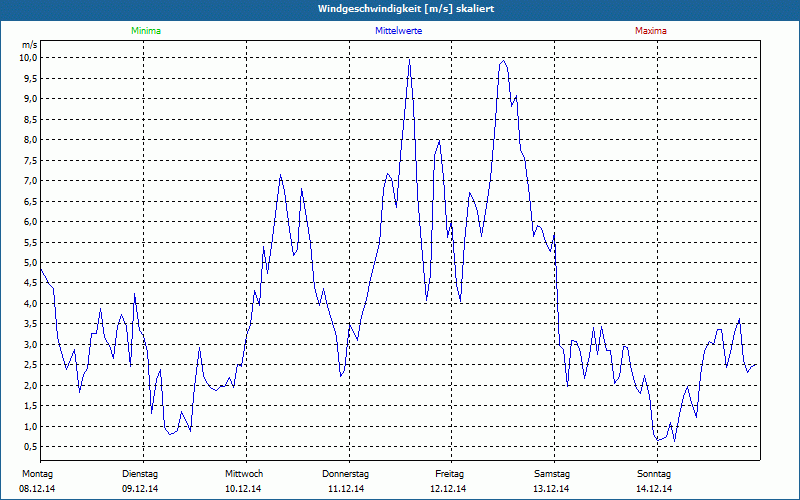
Task: Click the 10,0 y-axis value
Action: (29, 58)
